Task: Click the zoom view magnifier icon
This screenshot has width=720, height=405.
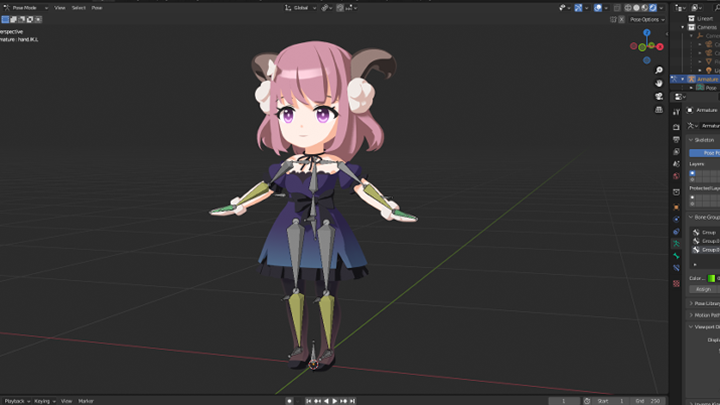Action: pos(659,70)
